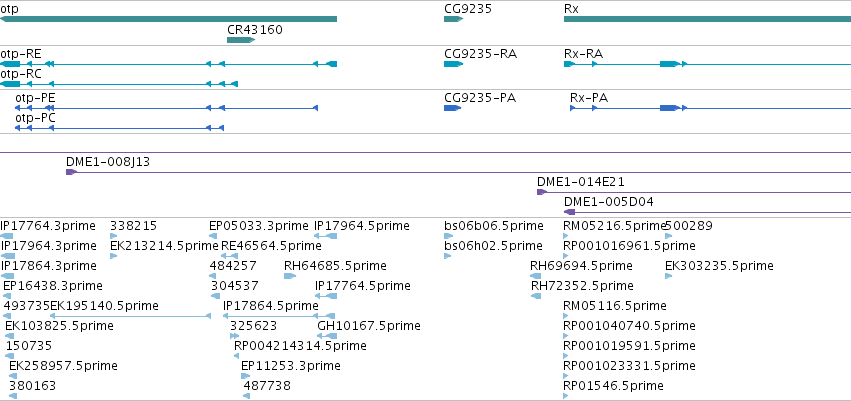Click feature 304537

215,296
